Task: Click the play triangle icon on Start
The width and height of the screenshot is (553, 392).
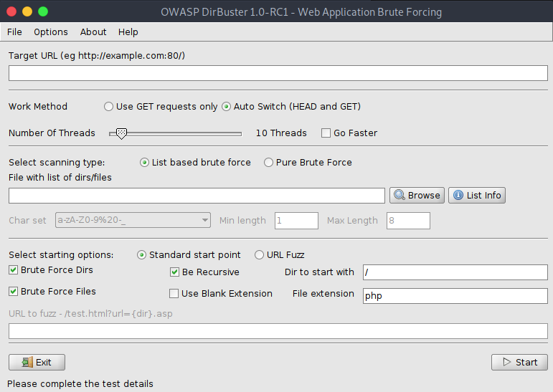Action: [x=507, y=362]
